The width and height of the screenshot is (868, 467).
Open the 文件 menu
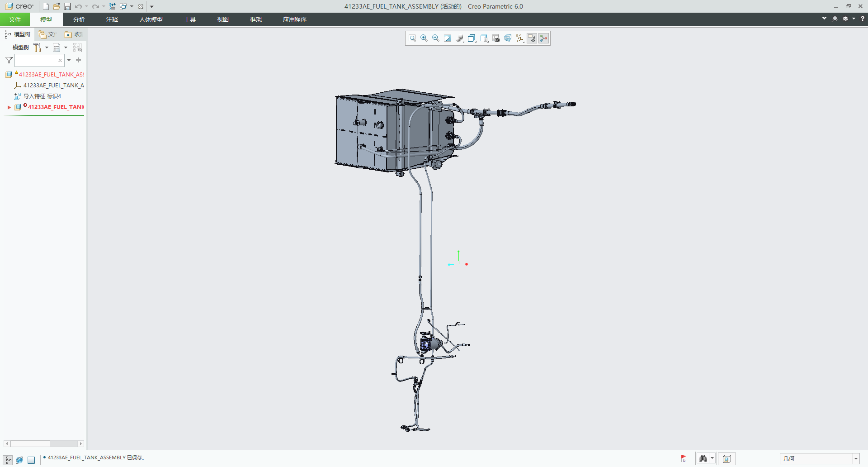pos(15,19)
